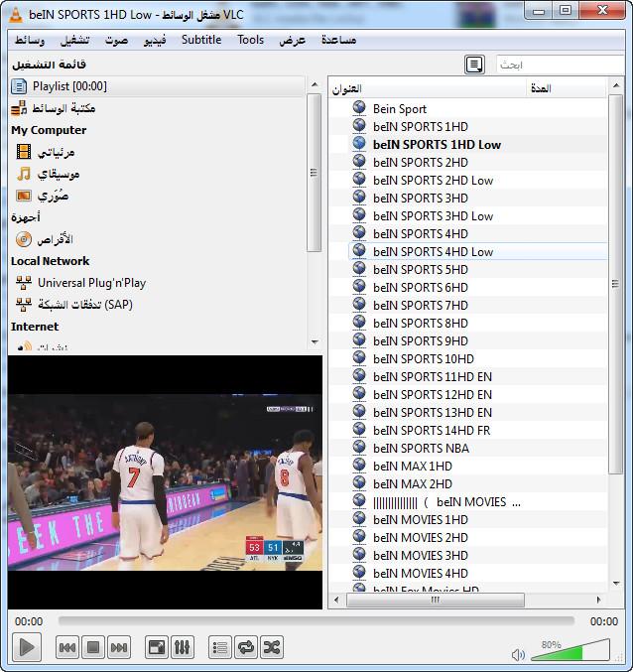633x672 pixels.
Task: Click the Play button
Action: pyautogui.click(x=27, y=647)
